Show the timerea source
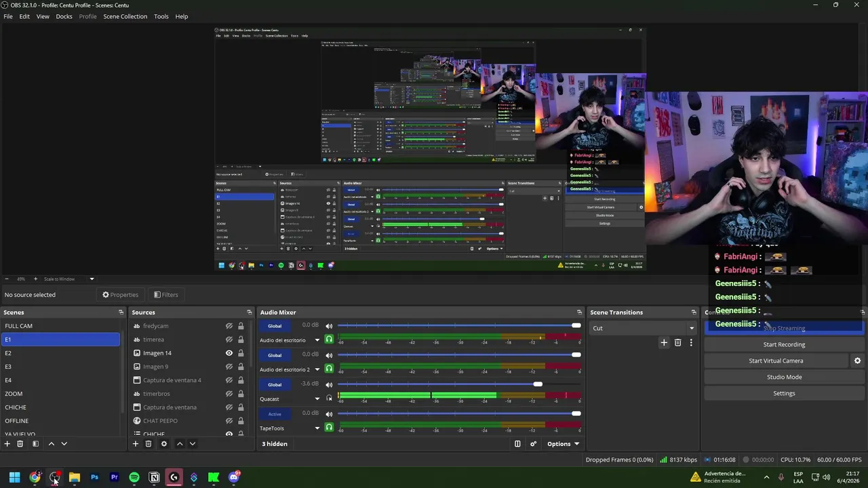The width and height of the screenshot is (868, 488). 229,340
